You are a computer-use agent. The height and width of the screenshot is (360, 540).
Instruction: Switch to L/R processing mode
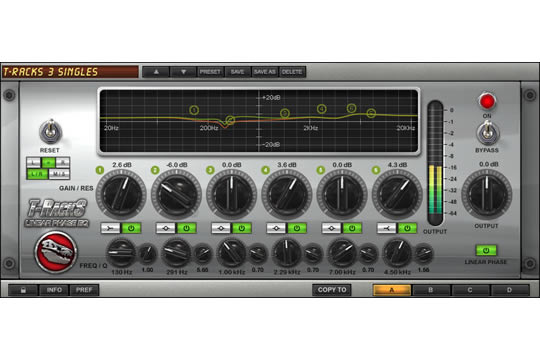[x=37, y=174]
